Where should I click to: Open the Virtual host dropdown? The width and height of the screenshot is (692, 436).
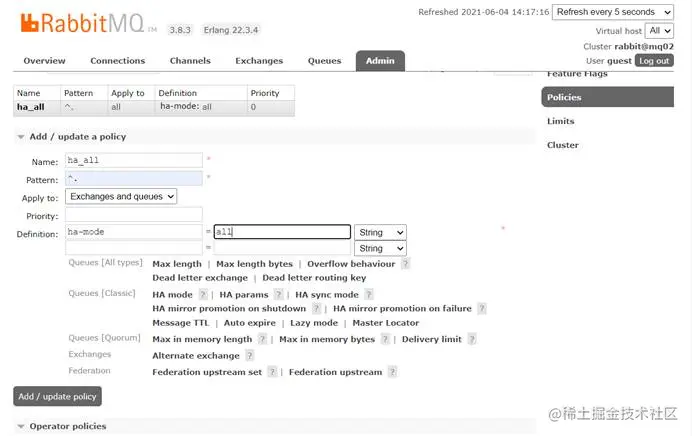659,30
